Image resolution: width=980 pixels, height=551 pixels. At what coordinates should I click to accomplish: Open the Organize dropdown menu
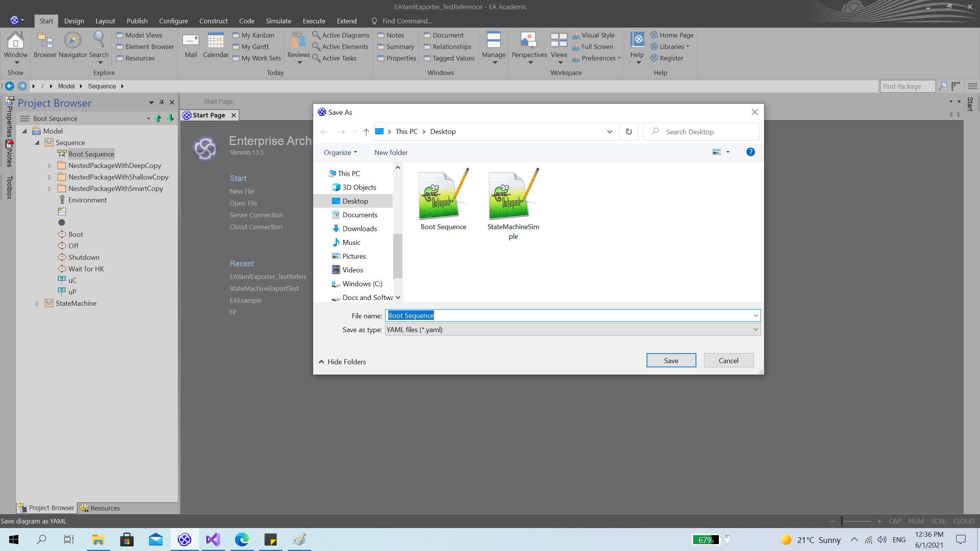click(340, 153)
